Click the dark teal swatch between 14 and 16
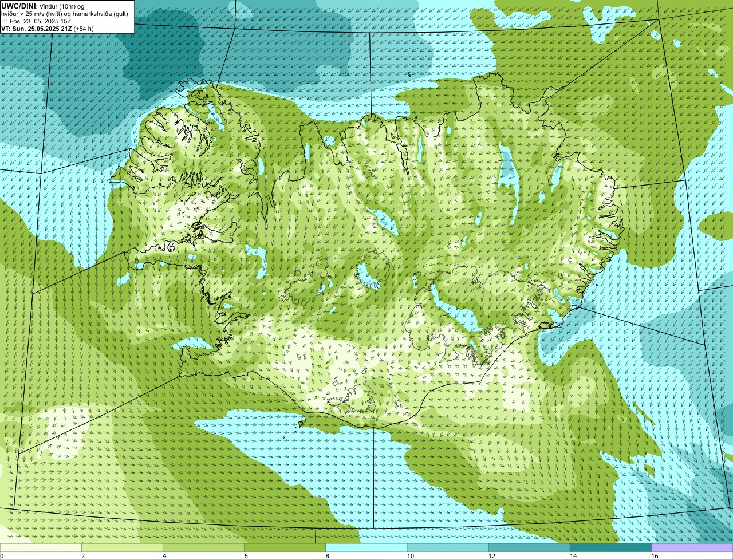Screen dimensions: 733x560 pyautogui.click(x=610, y=548)
